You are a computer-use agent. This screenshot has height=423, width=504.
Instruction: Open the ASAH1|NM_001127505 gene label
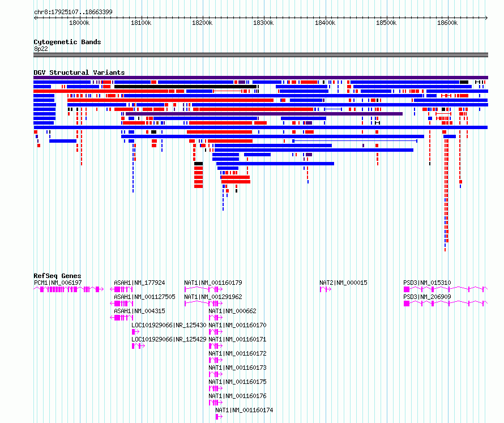coord(144,297)
